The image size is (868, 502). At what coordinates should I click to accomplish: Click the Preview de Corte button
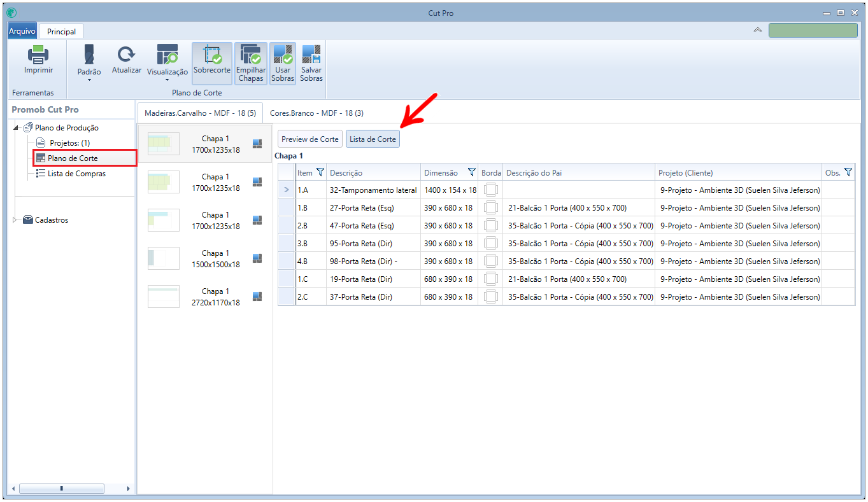310,139
